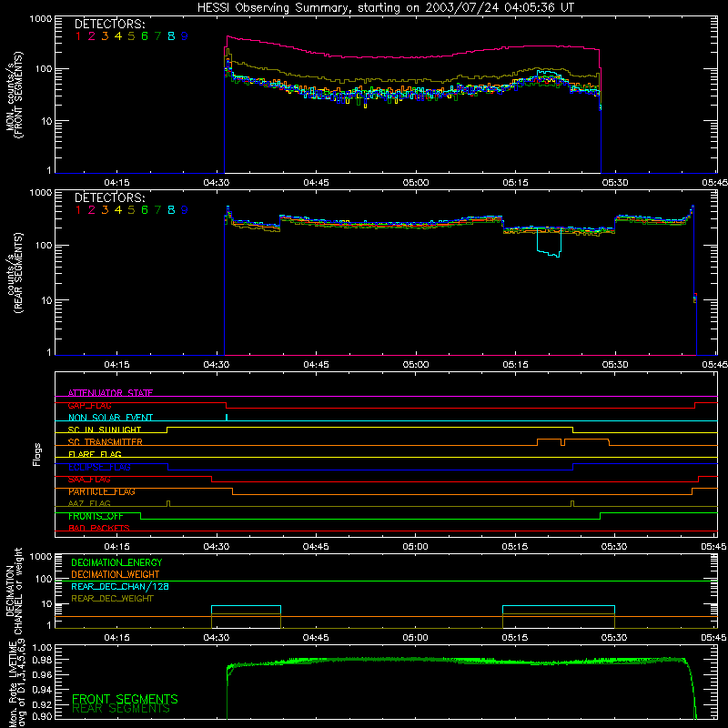This screenshot has height=728, width=728.
Task: Click the 04:30 tick label under decimation plot
Action: (x=217, y=638)
